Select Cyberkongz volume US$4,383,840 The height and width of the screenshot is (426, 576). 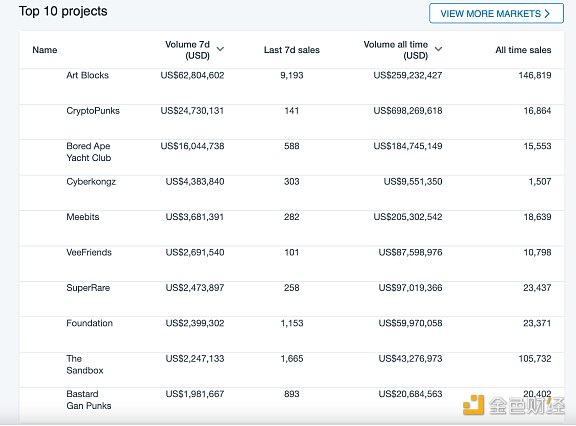pos(195,182)
